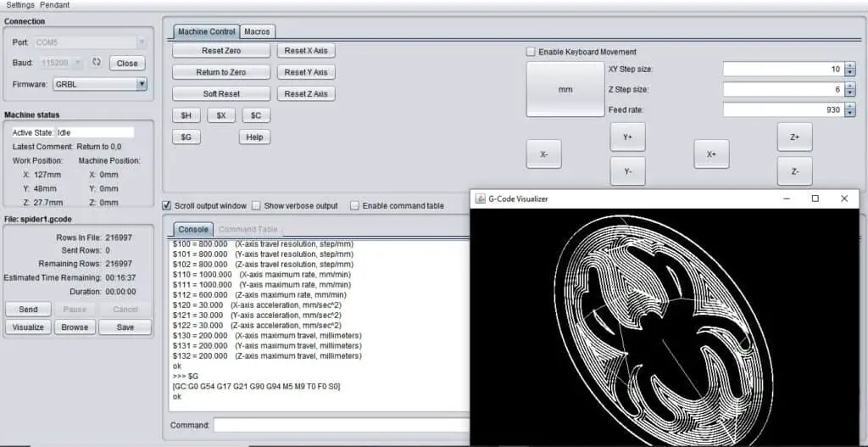
Task: Click Reset X Axis button
Action: [x=306, y=50]
